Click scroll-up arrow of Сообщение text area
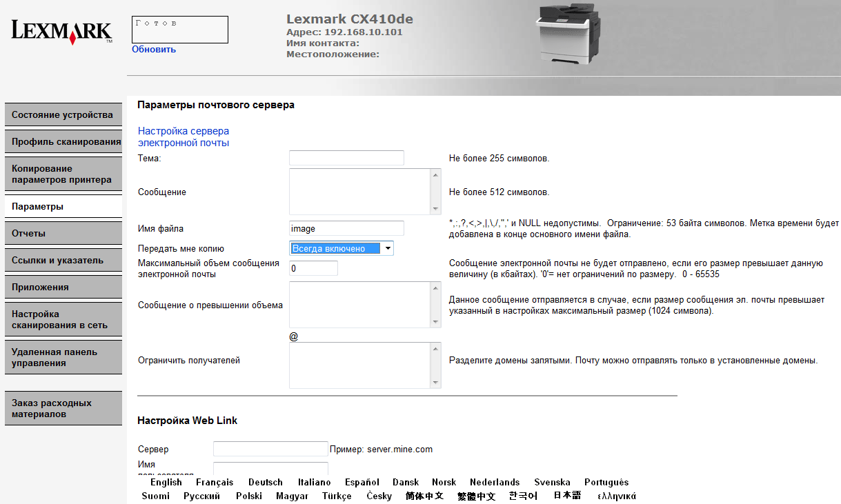This screenshot has width=841, height=504. pyautogui.click(x=435, y=175)
